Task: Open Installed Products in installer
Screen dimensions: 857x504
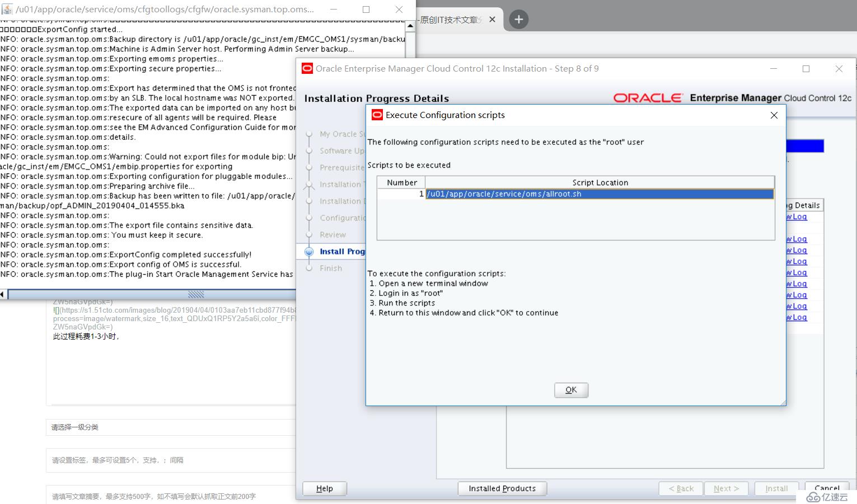Action: 502,488
